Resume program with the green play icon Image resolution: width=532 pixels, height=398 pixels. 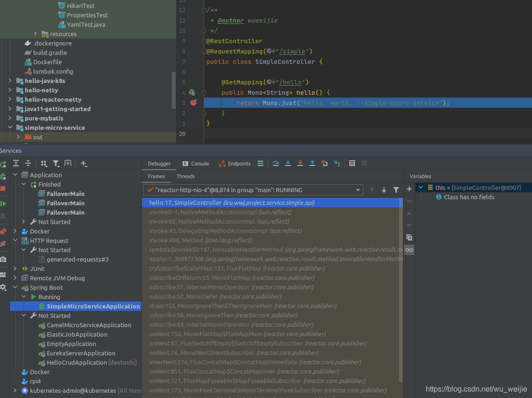pyautogui.click(x=3, y=204)
